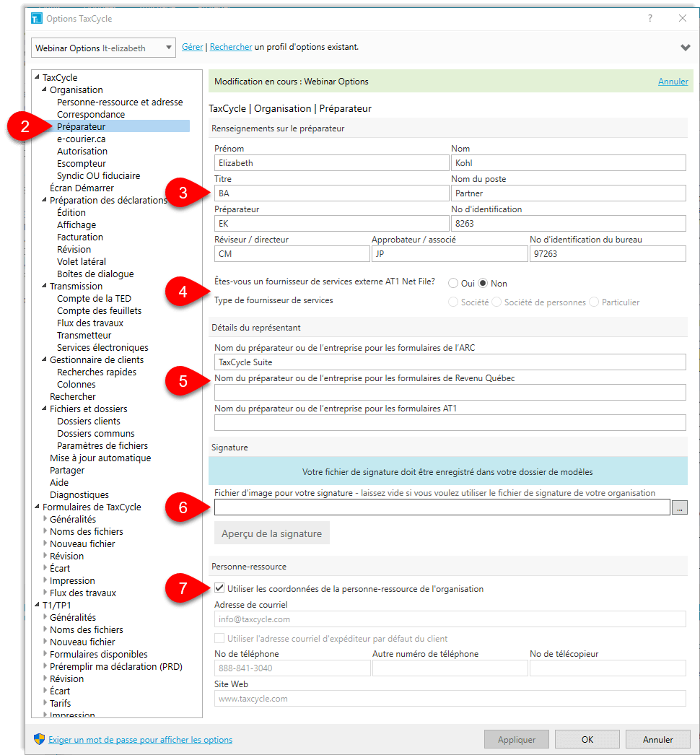Open Mise à jour automatique page

[x=100, y=458]
